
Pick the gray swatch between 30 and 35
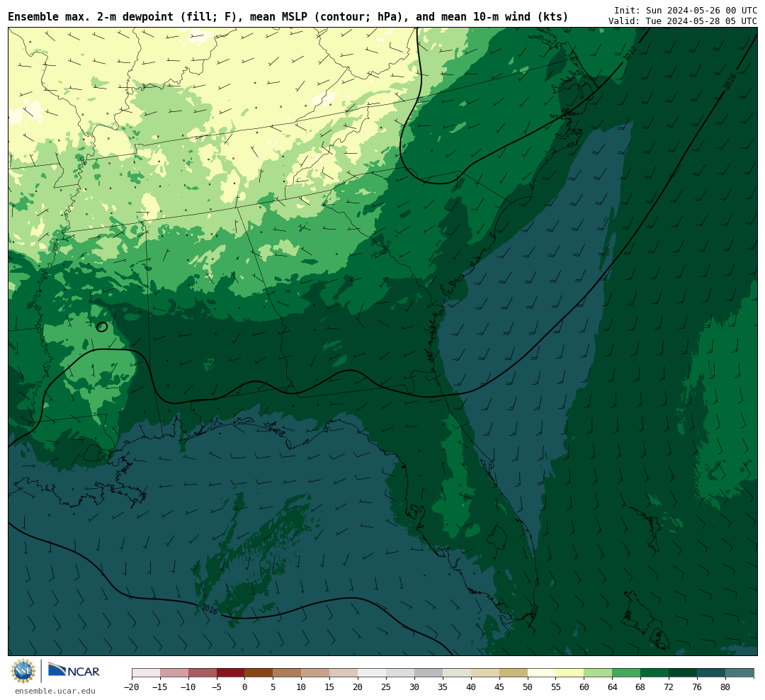point(429,673)
